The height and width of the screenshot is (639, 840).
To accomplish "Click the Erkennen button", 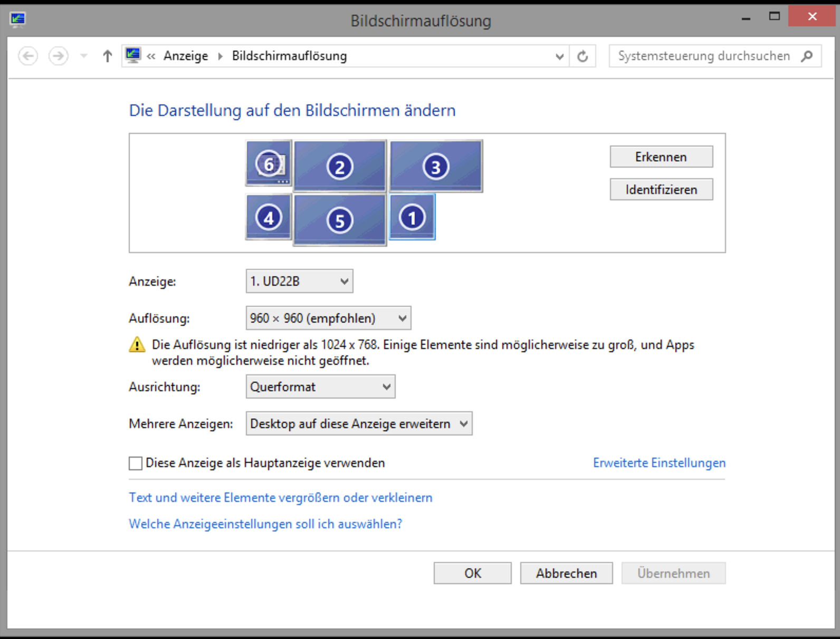I will (x=661, y=157).
